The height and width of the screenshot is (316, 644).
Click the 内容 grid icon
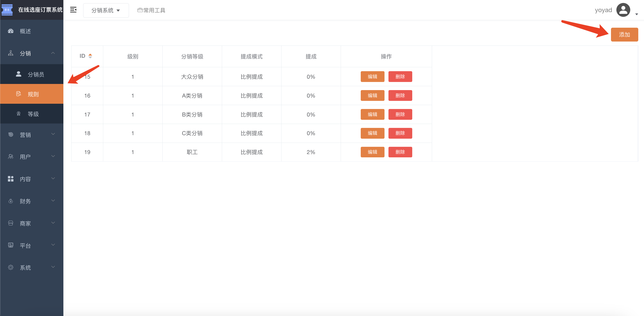pyautogui.click(x=11, y=179)
